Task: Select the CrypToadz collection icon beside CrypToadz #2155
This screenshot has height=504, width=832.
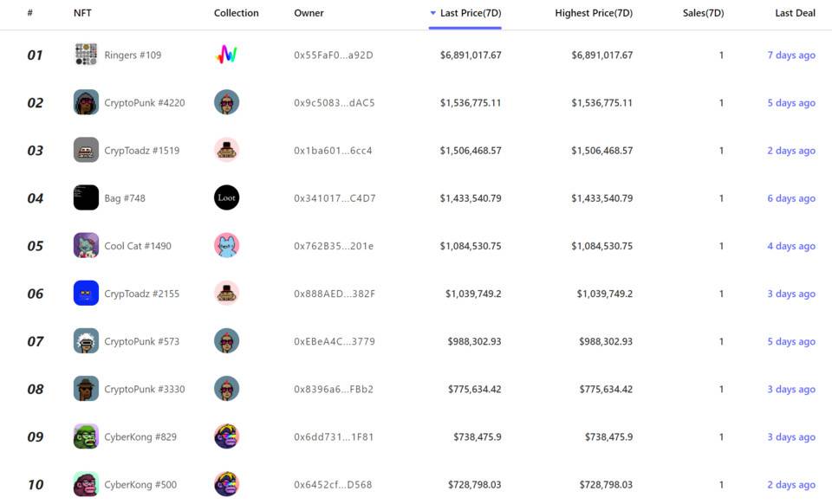Action: 226,293
